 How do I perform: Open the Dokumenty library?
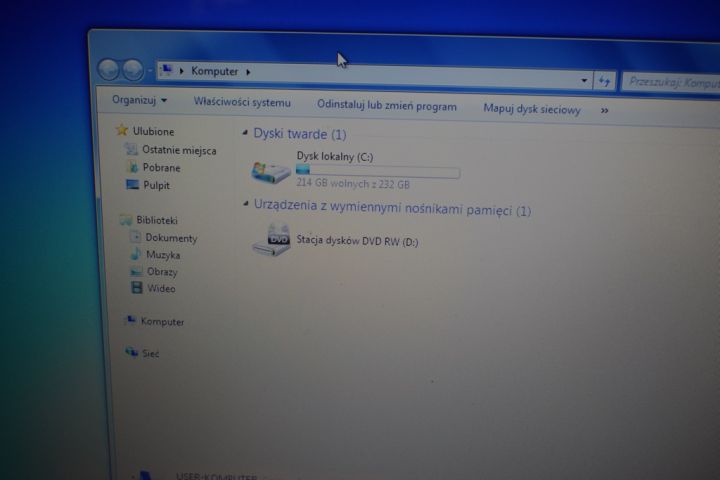click(171, 238)
